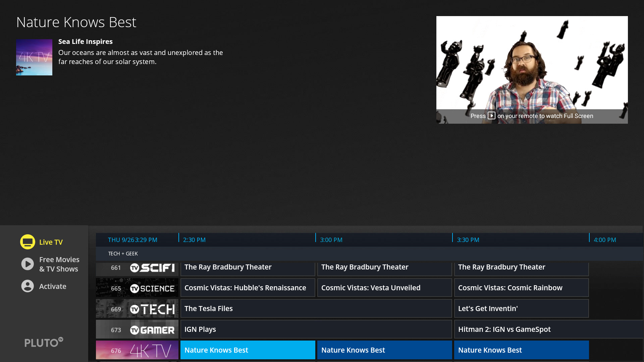Viewport: 644px width, 362px height.
Task: Select Ray Bradbury Theater at 2:30 PM
Action: coord(248,269)
